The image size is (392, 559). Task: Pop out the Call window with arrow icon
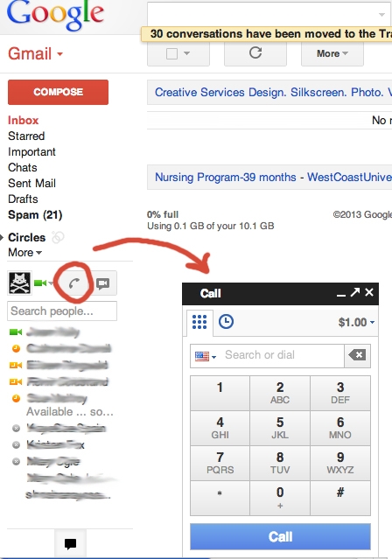click(355, 292)
